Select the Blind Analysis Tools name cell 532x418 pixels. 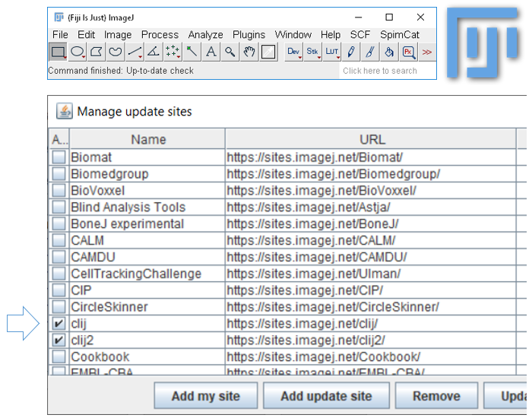[x=147, y=207]
